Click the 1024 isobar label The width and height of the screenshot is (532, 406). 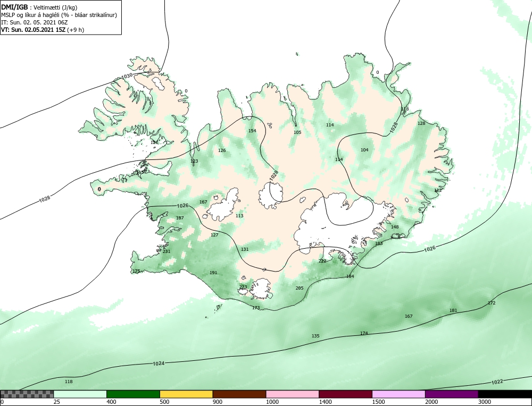tap(159, 363)
